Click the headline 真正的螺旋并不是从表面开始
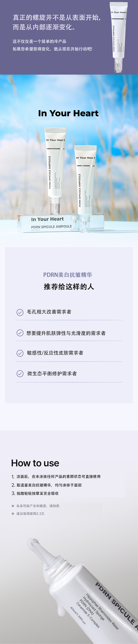This screenshot has height=644, width=138. [x=57, y=18]
